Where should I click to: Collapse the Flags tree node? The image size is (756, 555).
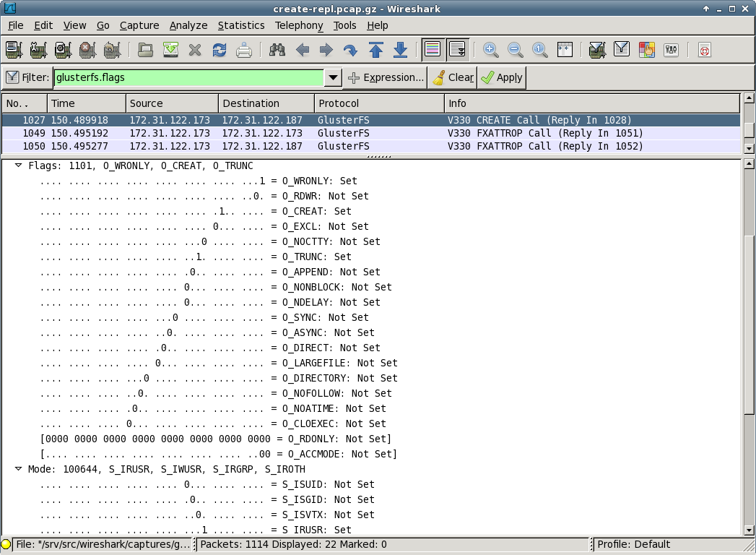coord(18,165)
